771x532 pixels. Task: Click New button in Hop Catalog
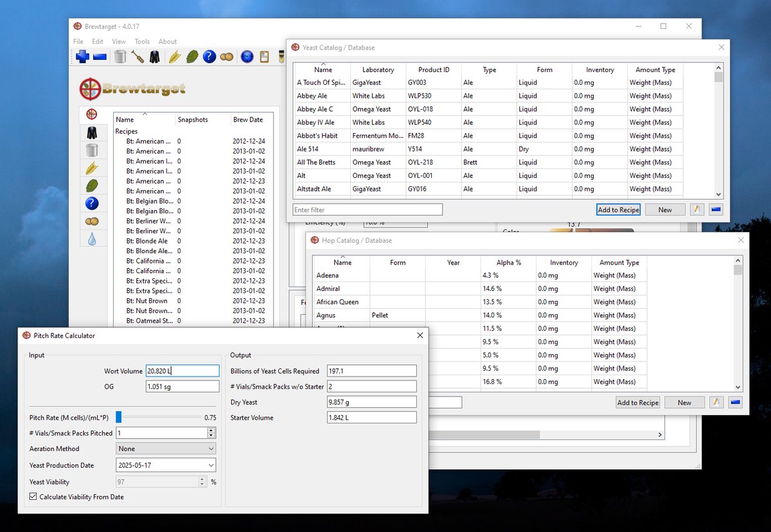point(684,402)
